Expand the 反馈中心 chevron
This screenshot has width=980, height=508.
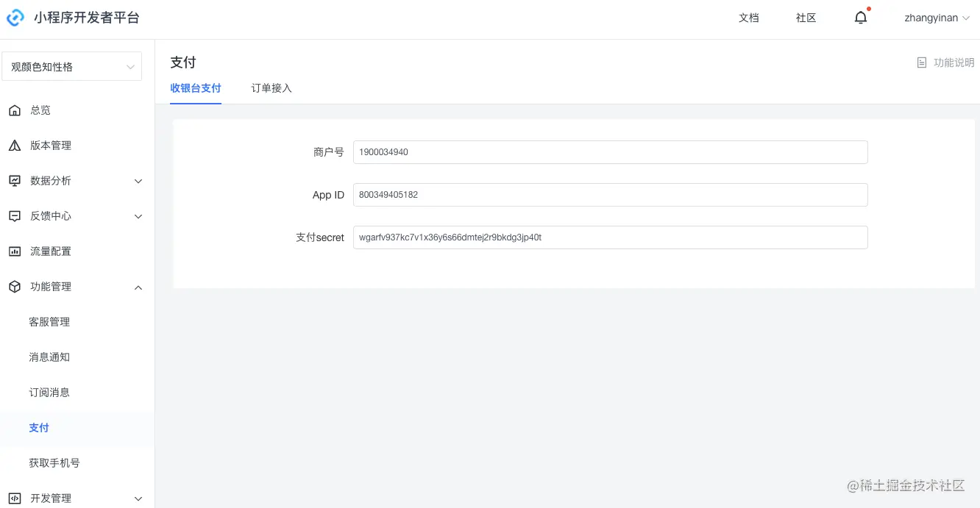point(138,216)
